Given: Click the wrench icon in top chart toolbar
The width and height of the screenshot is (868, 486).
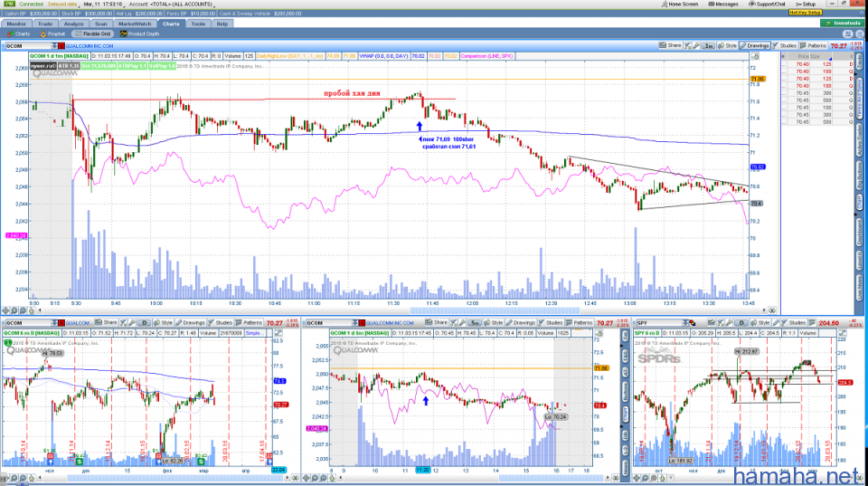Looking at the screenshot, I should 696,45.
